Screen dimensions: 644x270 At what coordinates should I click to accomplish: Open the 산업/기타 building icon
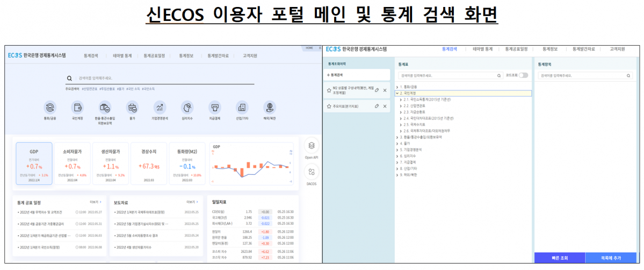(242, 108)
